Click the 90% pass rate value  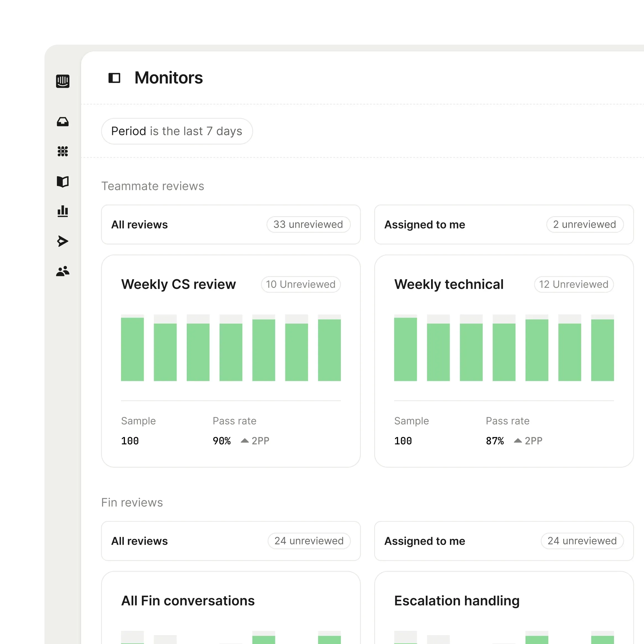click(222, 441)
